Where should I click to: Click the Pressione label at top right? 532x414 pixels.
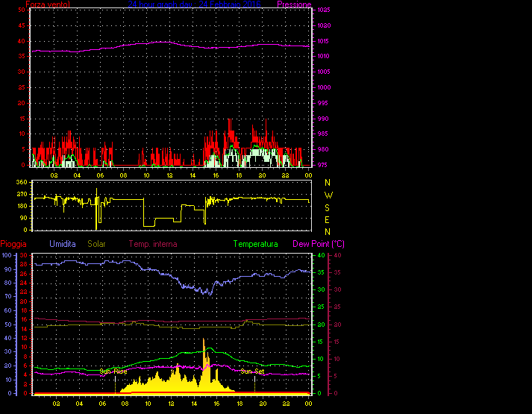[x=294, y=4]
